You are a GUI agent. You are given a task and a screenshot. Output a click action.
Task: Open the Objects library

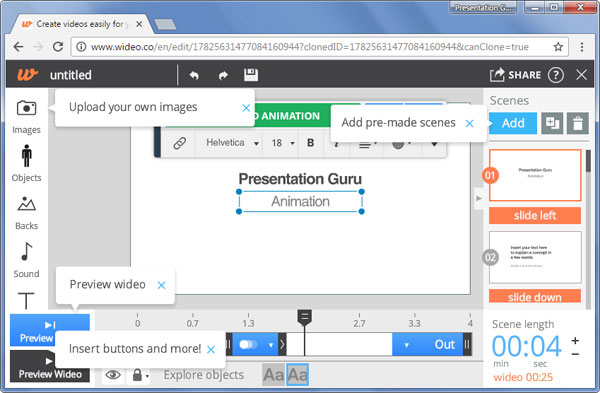26,163
